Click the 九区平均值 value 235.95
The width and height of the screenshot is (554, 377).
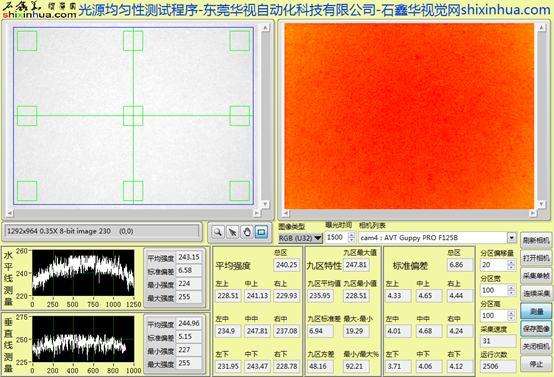tap(320, 295)
